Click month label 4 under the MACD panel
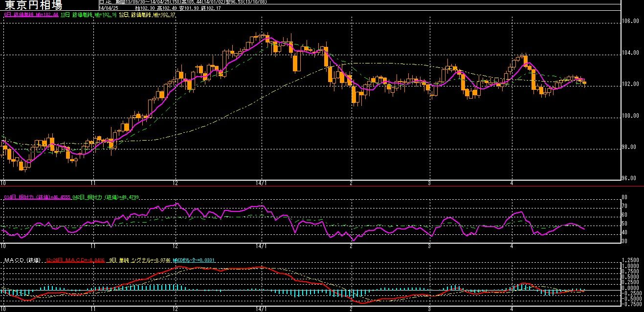This screenshot has width=644, height=312. coord(511,309)
